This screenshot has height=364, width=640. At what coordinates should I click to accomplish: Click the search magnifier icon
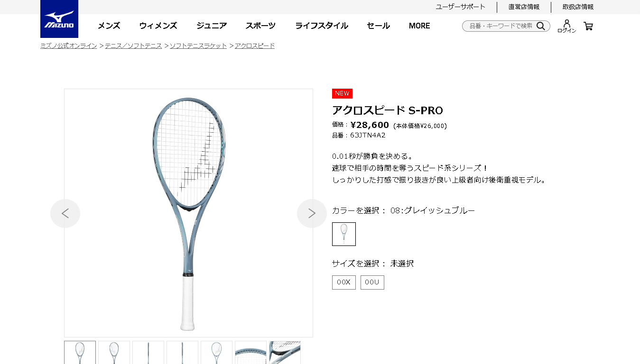pyautogui.click(x=541, y=26)
